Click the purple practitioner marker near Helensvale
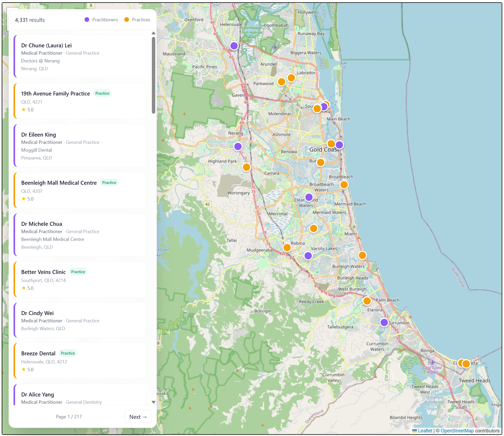This screenshot has width=504, height=436. (x=234, y=46)
